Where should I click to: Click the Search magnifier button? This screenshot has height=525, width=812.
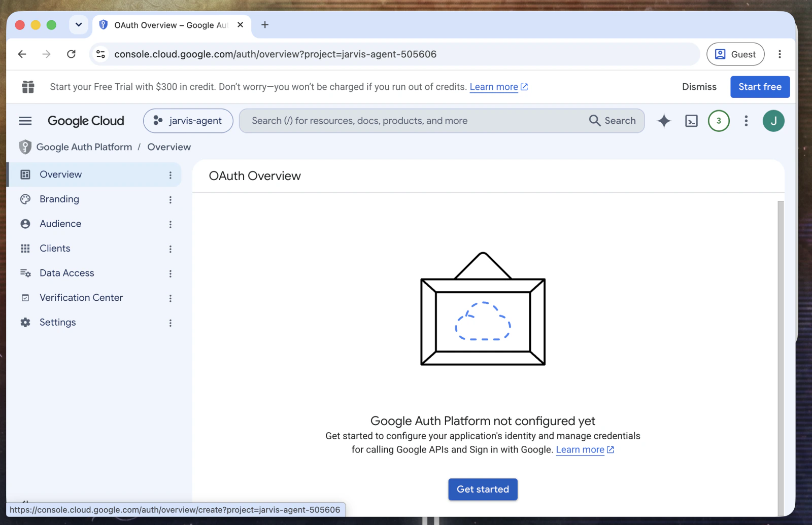[613, 121]
